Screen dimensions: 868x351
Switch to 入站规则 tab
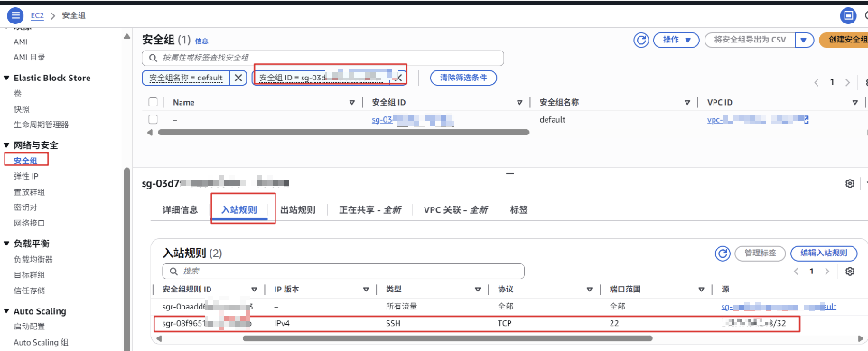pyautogui.click(x=239, y=210)
